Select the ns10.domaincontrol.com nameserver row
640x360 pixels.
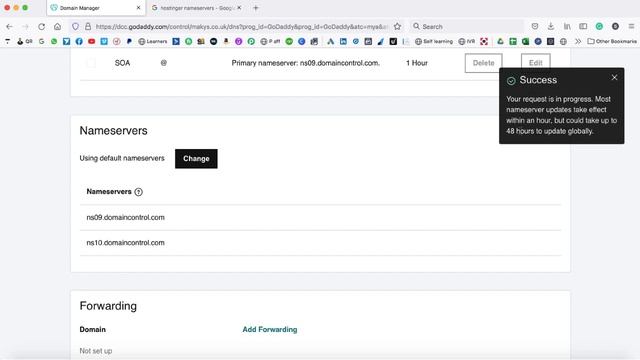(320, 243)
